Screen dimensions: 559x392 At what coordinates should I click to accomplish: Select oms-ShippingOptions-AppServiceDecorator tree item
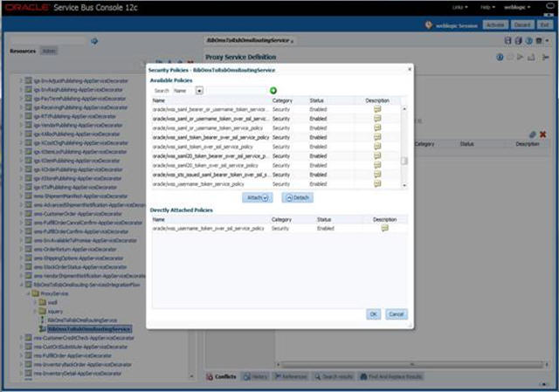pyautogui.click(x=79, y=258)
